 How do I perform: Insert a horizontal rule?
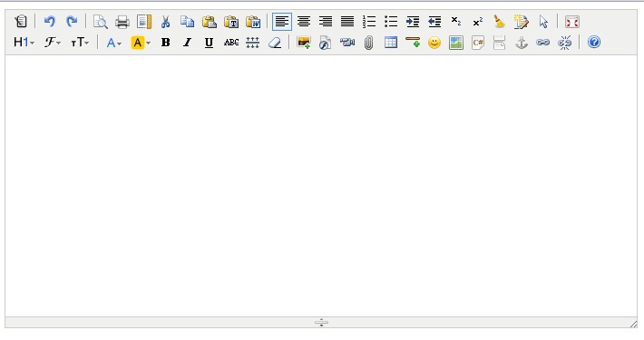click(x=413, y=43)
